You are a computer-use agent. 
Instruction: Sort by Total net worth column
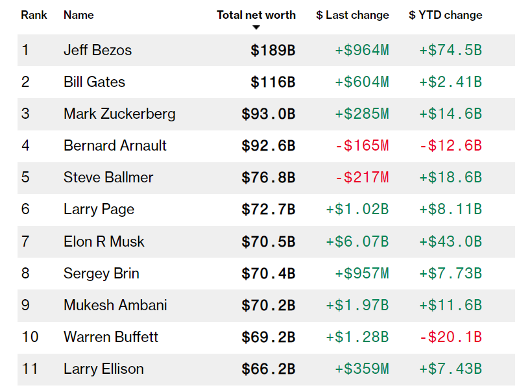click(x=256, y=15)
